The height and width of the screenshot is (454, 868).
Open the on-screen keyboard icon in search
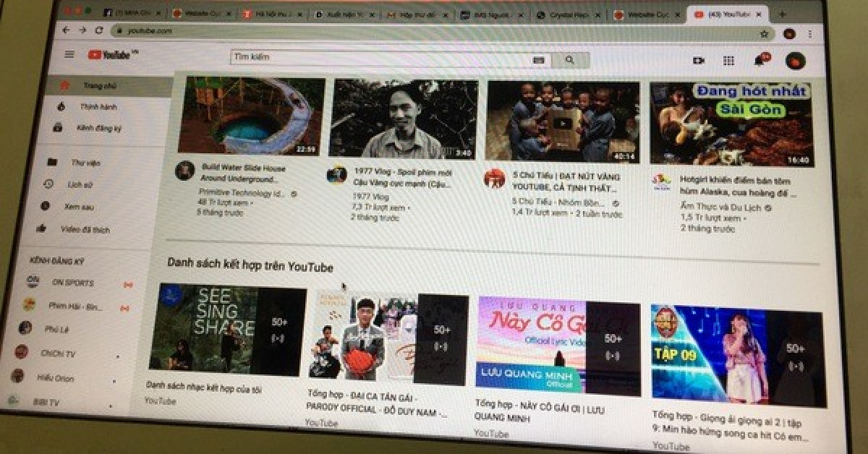point(538,60)
